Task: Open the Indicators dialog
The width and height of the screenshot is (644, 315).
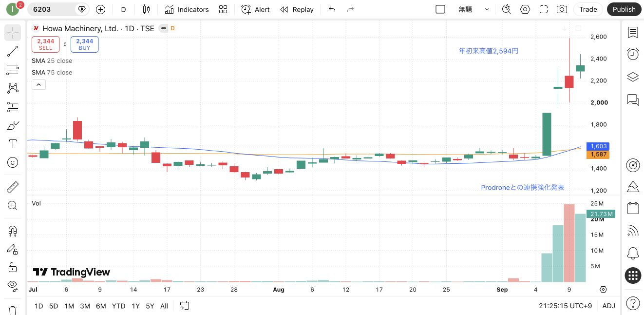Action: click(x=187, y=9)
